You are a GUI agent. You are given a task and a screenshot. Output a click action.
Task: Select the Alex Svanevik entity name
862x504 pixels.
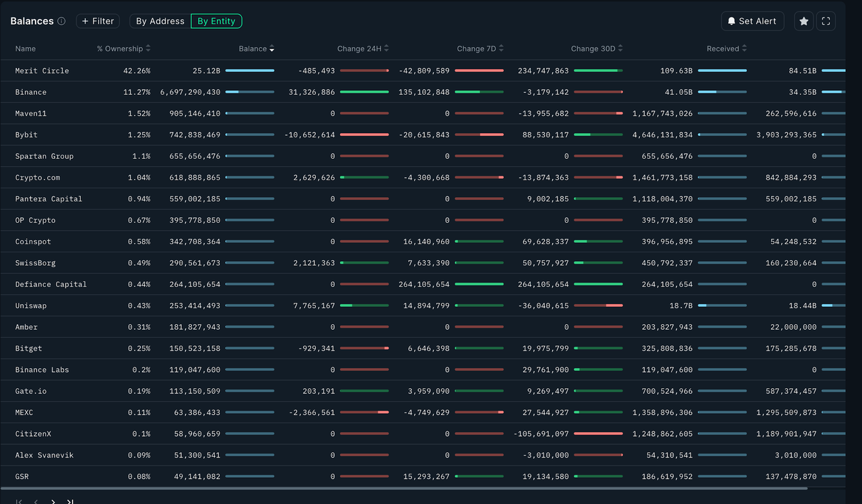[x=44, y=456]
